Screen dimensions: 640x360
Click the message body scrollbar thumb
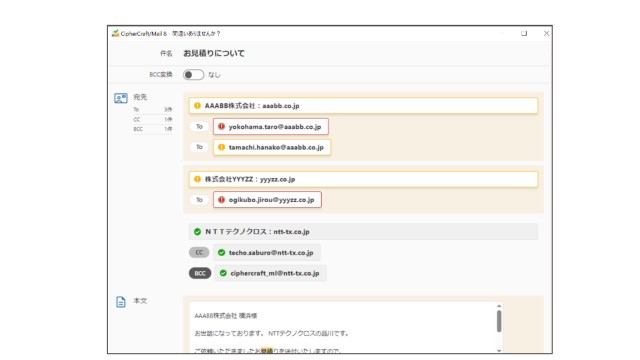(x=499, y=321)
